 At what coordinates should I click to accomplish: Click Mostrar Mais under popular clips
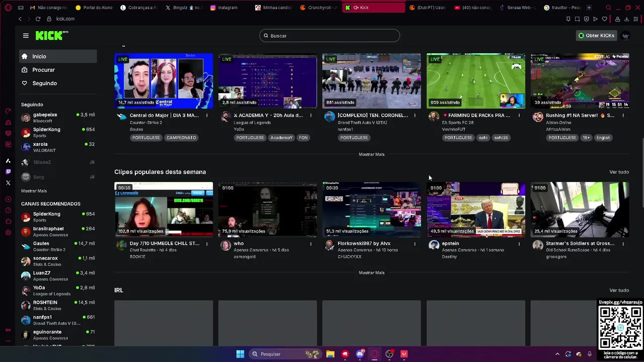pyautogui.click(x=371, y=273)
